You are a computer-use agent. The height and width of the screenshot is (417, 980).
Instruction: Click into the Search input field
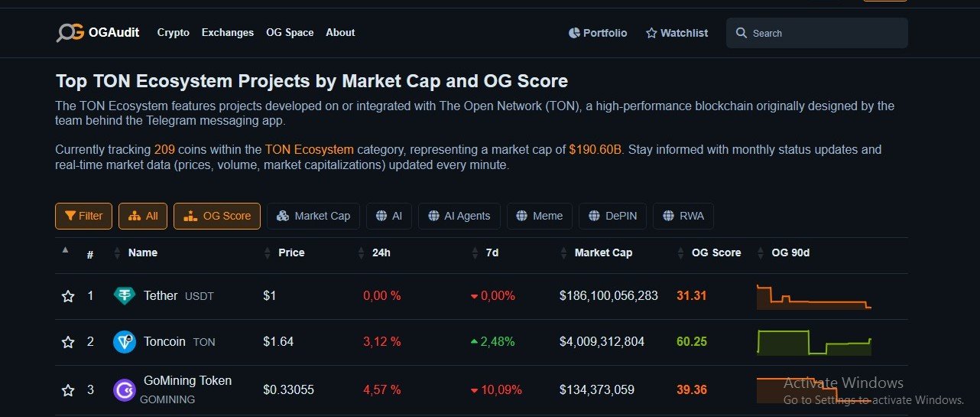point(826,34)
